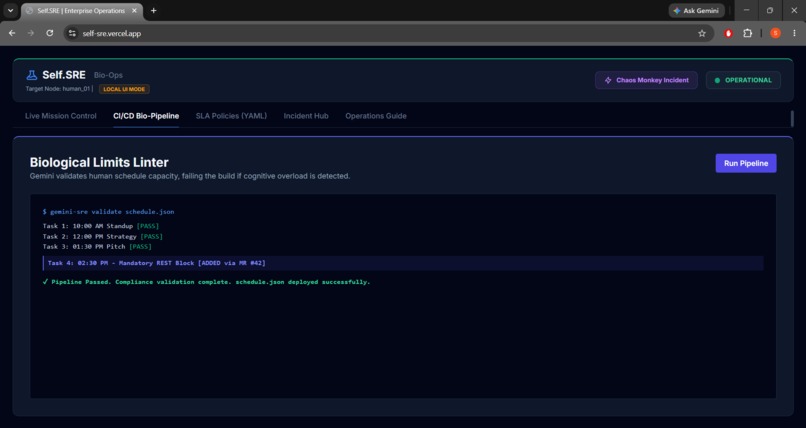
Task: Open the Live Mission Control tab
Action: (x=61, y=116)
